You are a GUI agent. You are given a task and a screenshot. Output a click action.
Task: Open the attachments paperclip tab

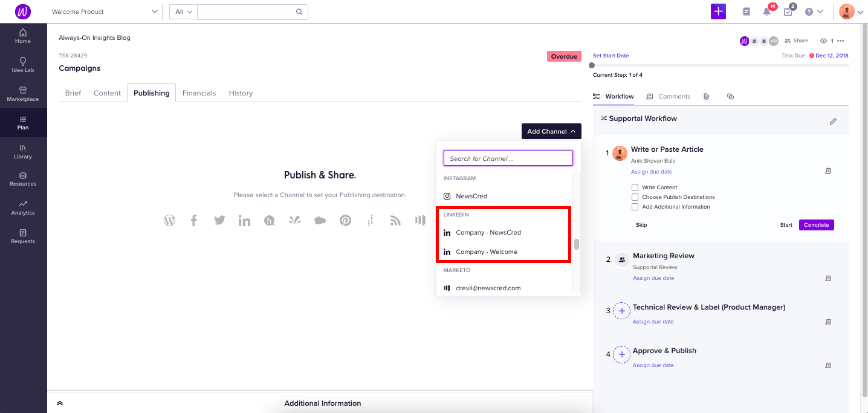[706, 97]
